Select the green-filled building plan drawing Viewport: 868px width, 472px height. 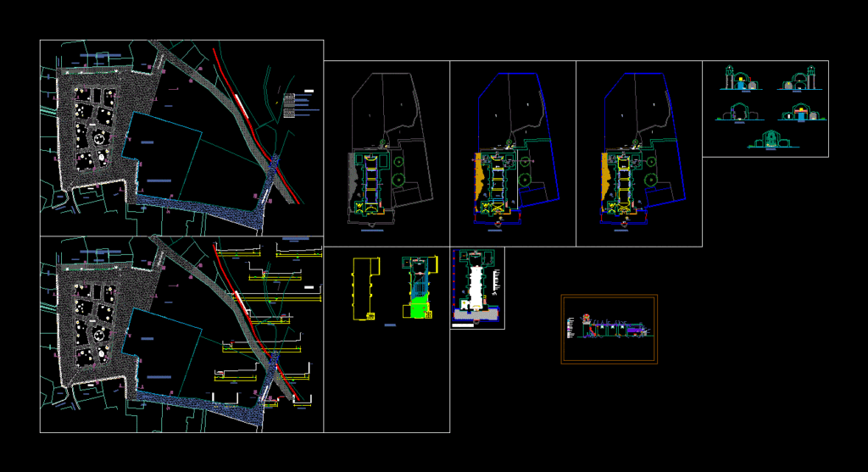420,287
